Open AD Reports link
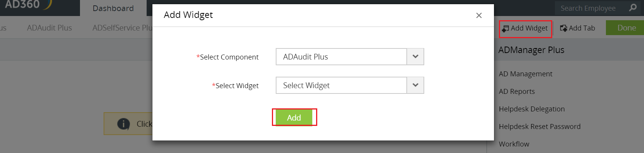 (x=516, y=92)
